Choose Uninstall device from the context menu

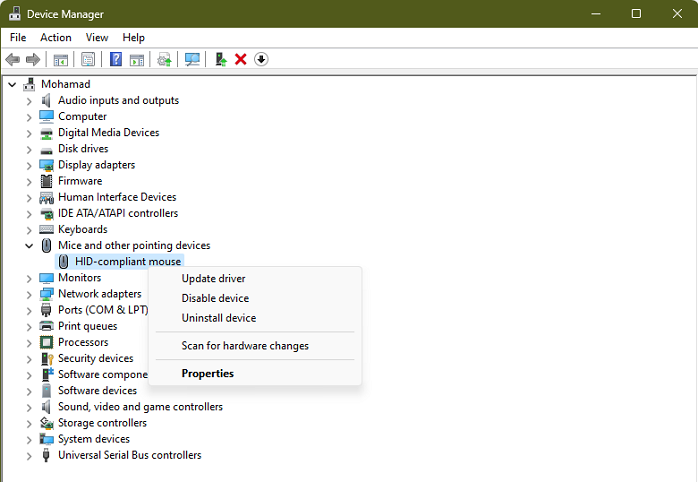click(x=218, y=319)
